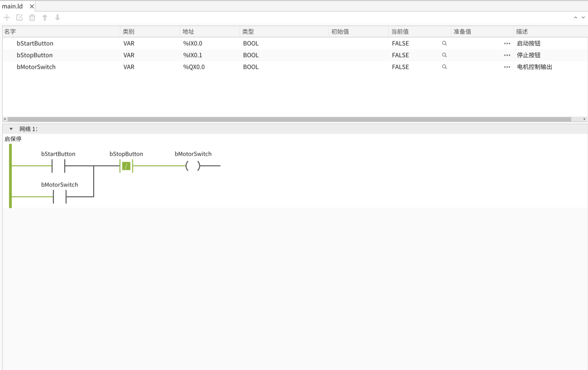Open the ellipsis button for bMotorSwitch row
Screen dimensions: 588x370
507,67
